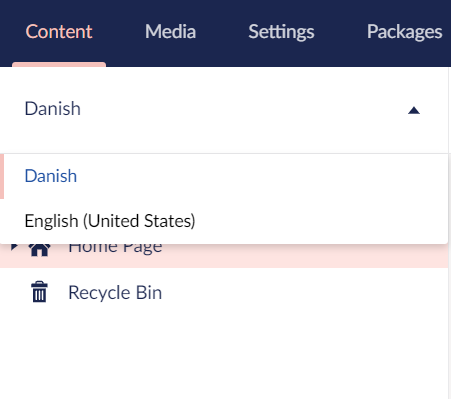
Task: Switch to the Content section tab
Action: 59,32
